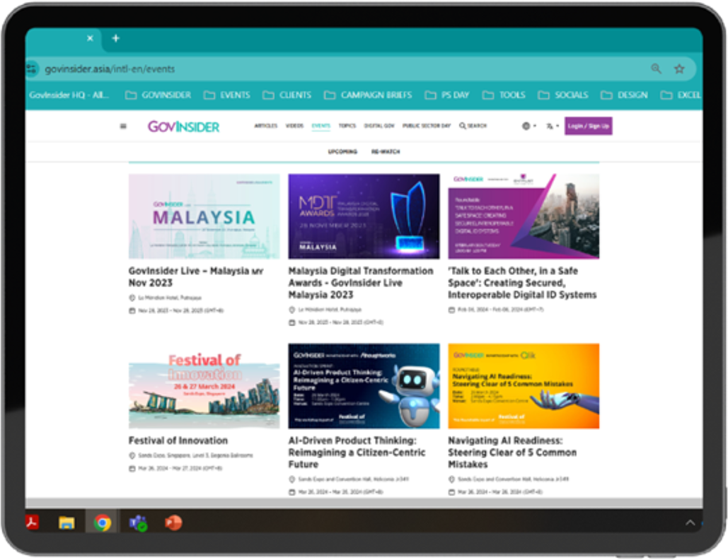Image resolution: width=728 pixels, height=560 pixels.
Task: Open File Explorer from the taskbar
Action: [x=67, y=523]
